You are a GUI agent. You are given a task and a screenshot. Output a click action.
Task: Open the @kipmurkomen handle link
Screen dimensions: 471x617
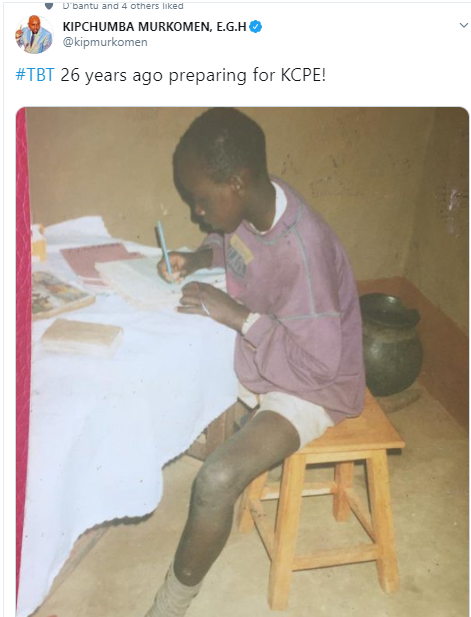click(105, 42)
